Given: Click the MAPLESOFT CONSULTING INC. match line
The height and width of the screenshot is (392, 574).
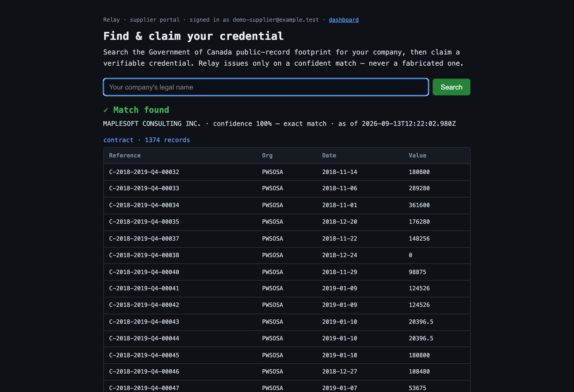Looking at the screenshot, I should 279,124.
